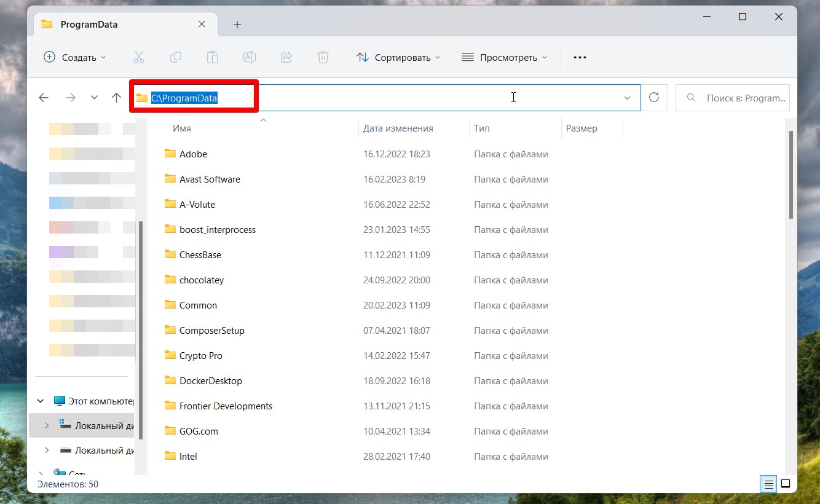Open a new tab with plus button
This screenshot has width=820, height=504.
(x=237, y=25)
